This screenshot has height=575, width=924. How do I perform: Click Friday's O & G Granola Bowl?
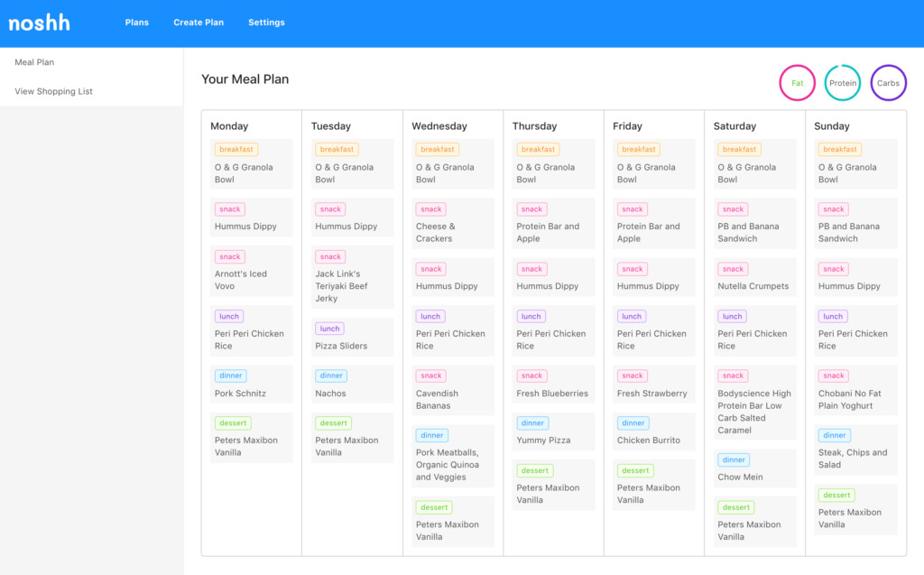(x=654, y=164)
